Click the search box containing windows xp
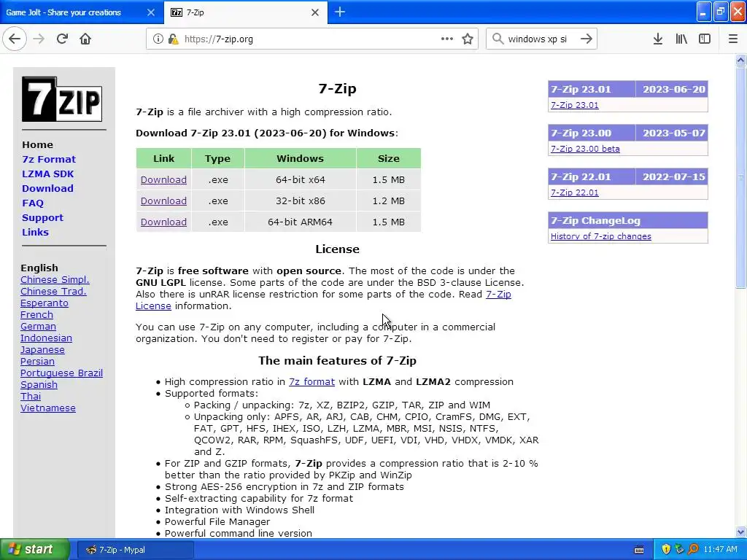 541,39
